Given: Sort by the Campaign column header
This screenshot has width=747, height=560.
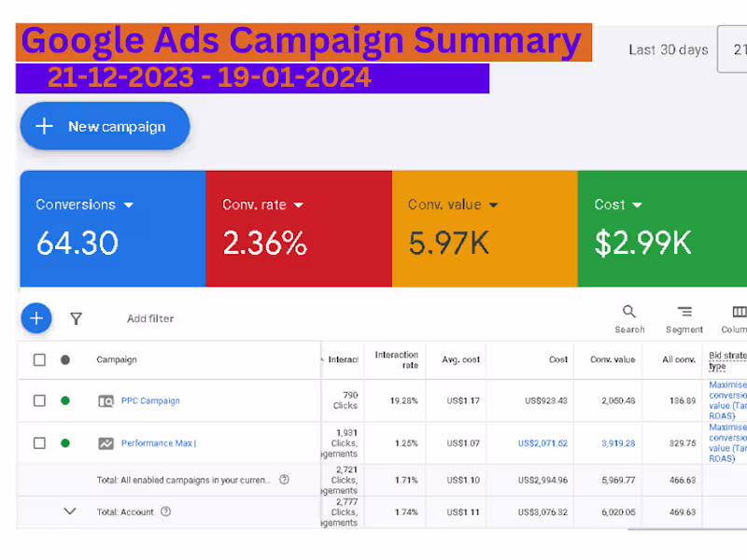Looking at the screenshot, I should (x=117, y=359).
